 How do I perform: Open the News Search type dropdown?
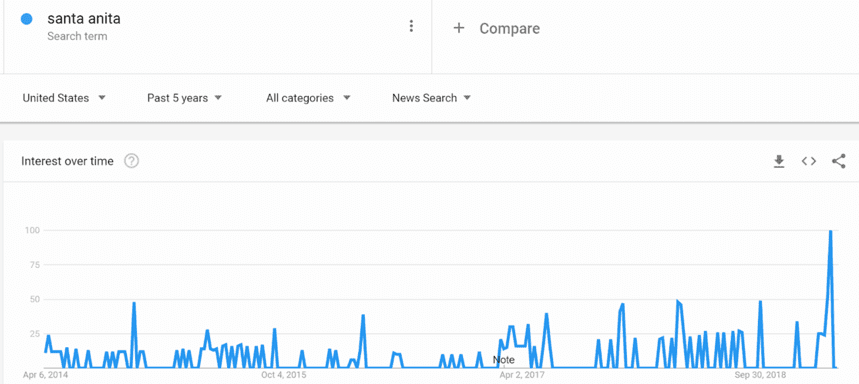(431, 98)
